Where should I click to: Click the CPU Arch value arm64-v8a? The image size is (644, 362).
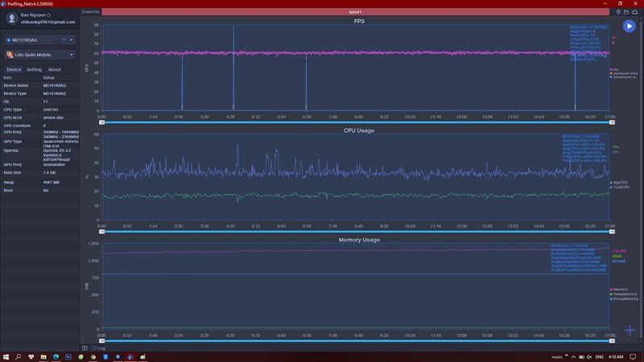pyautogui.click(x=53, y=117)
